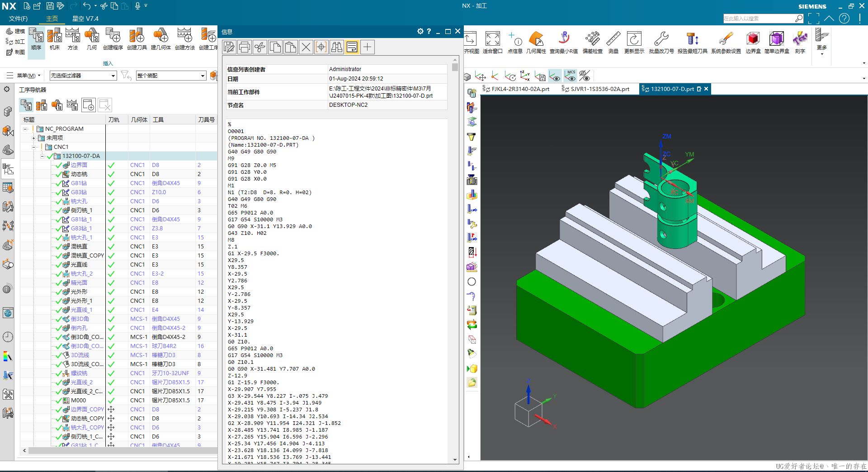Switch to SJVR1-1S3536-02A.prt document tab

[x=595, y=89]
